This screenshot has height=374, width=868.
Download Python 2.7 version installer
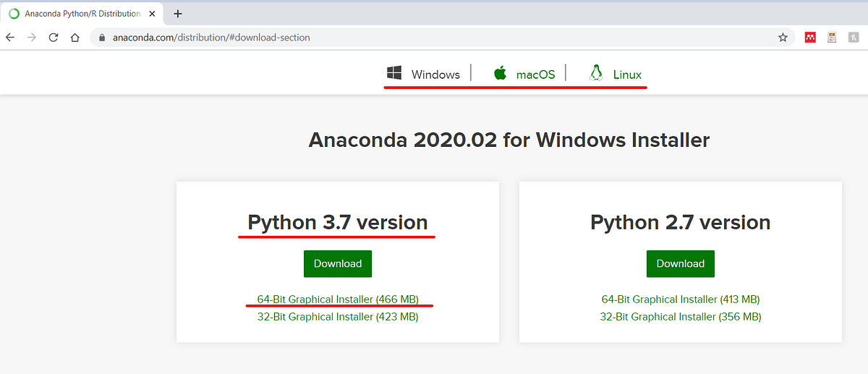[x=681, y=264]
